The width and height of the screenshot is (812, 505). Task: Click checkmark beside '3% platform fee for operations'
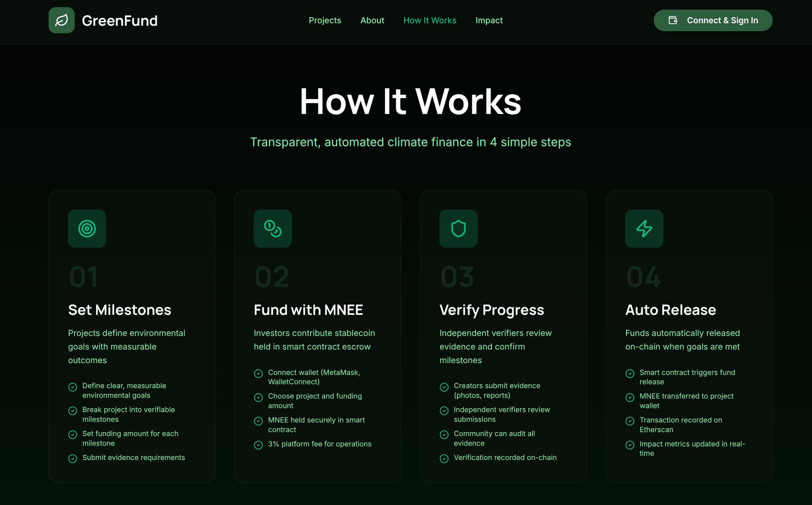coord(258,445)
